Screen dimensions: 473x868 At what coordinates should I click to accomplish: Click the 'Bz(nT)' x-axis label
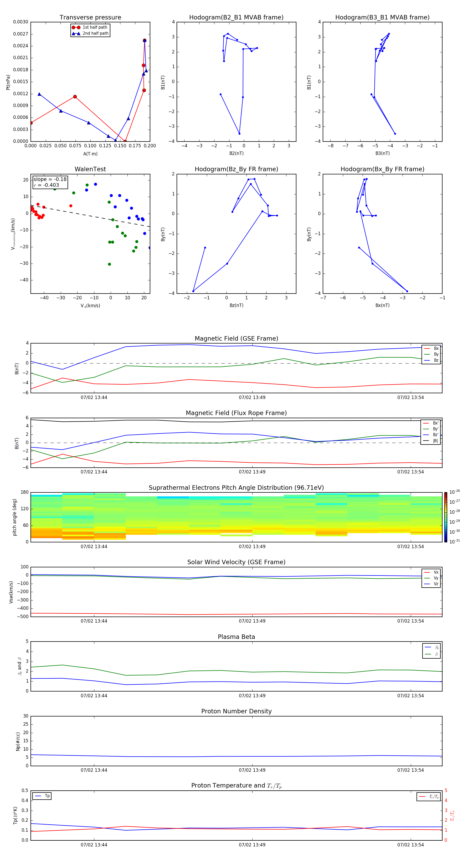(236, 305)
